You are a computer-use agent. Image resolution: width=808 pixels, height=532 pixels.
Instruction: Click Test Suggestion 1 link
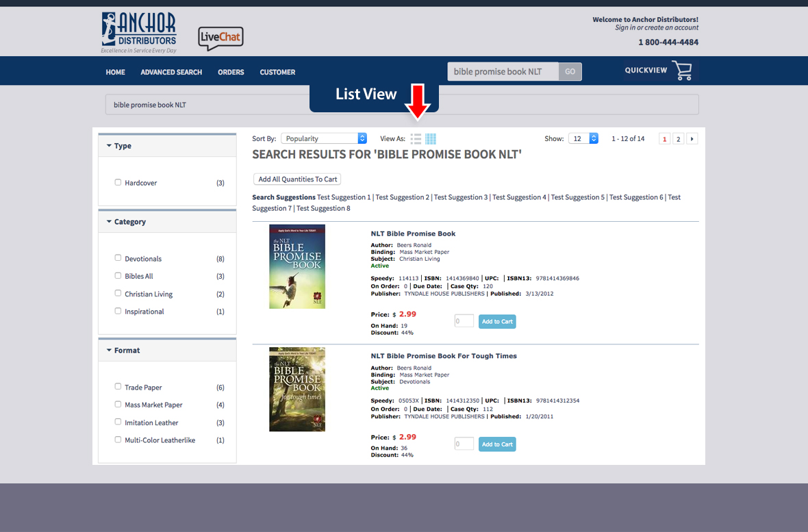click(x=344, y=197)
